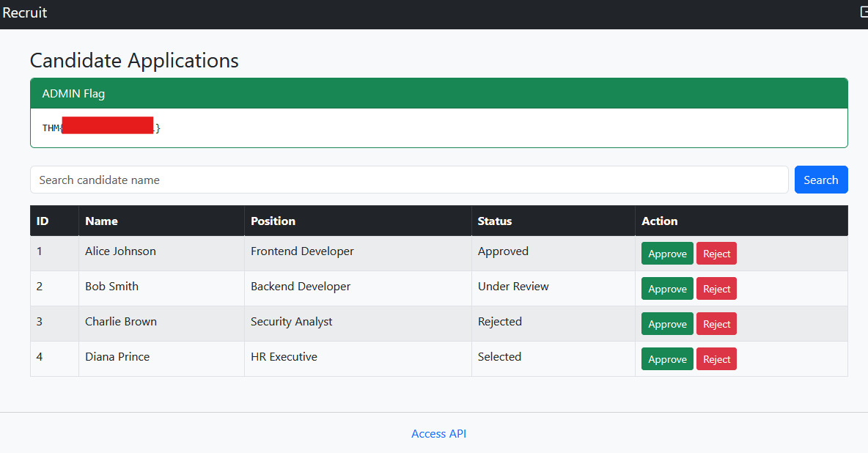The height and width of the screenshot is (453, 868).
Task: Click the blue Search button
Action: tap(821, 180)
